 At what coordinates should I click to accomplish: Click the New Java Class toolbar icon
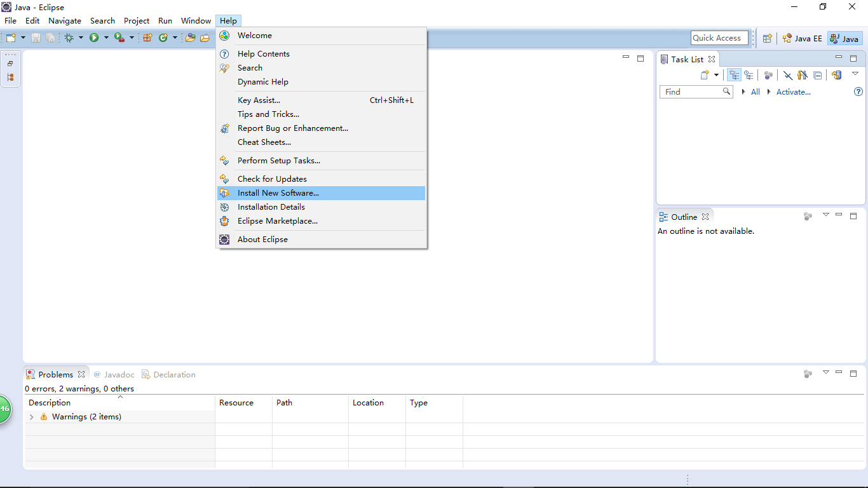163,38
